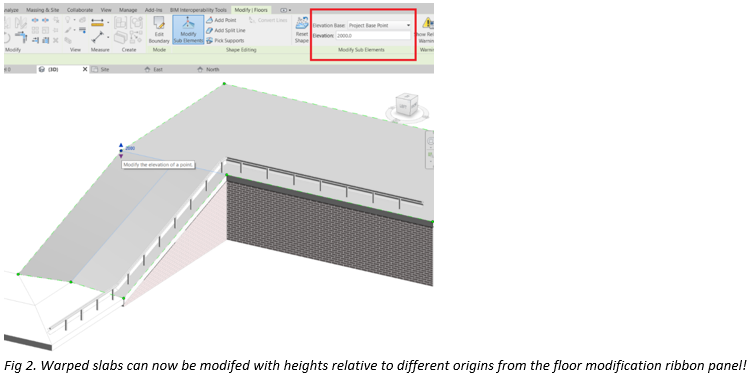
Task: Open the Elevation Base dropdown
Action: (x=379, y=25)
